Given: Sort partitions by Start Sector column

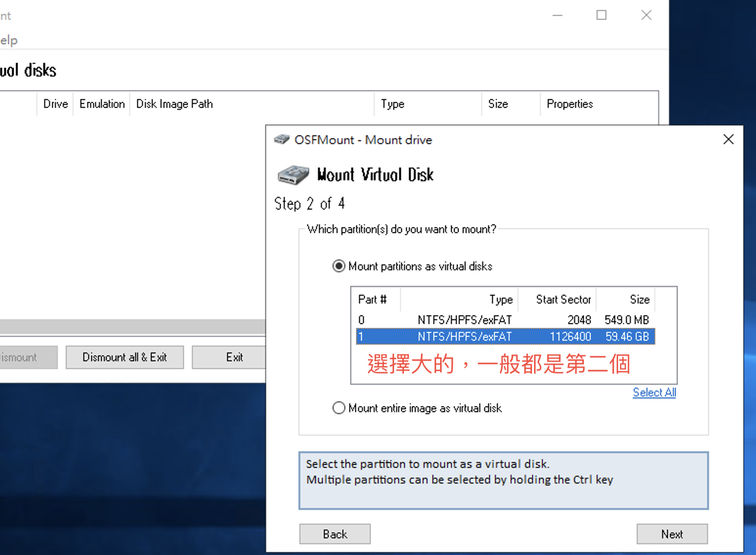Looking at the screenshot, I should [x=562, y=300].
